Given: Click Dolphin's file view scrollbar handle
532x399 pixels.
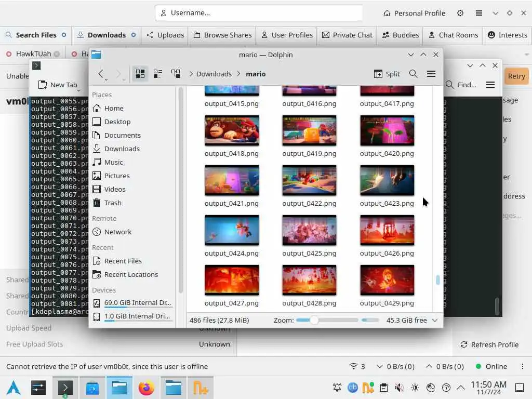Looking at the screenshot, I should click(437, 280).
